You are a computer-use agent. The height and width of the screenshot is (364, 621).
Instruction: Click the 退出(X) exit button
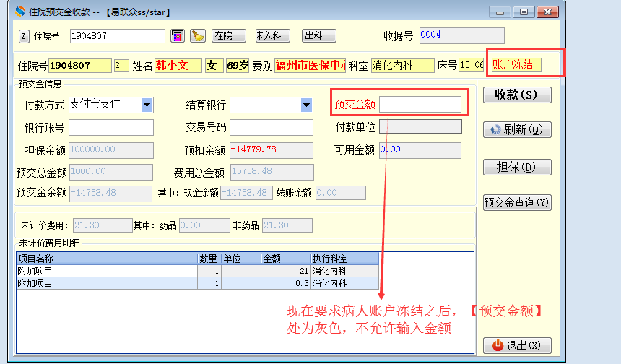(517, 345)
